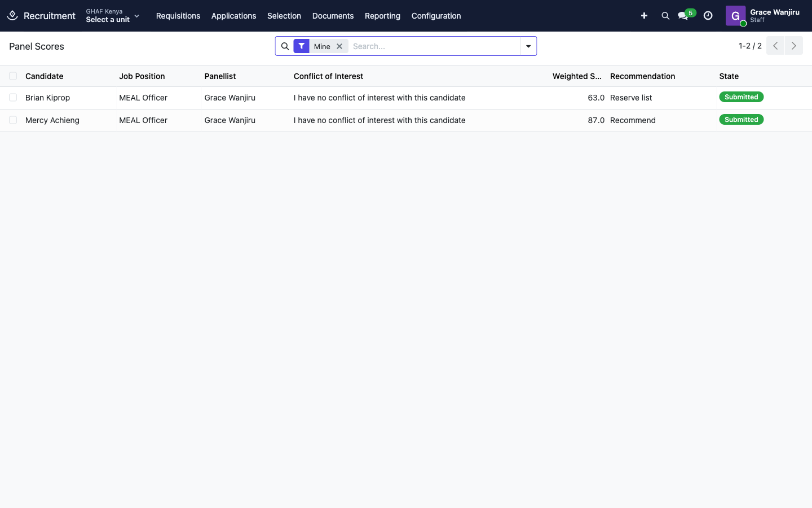Screen dimensions: 812x508
Task: Open the Configuration menu
Action: pos(436,16)
